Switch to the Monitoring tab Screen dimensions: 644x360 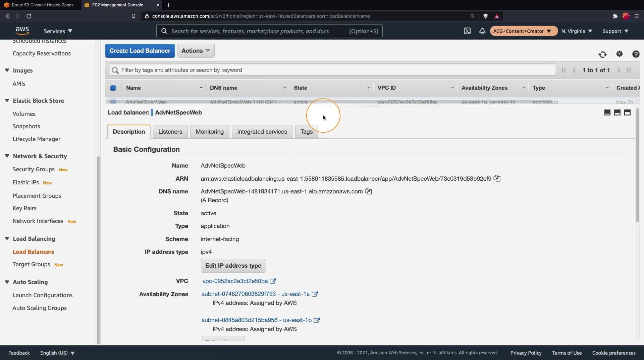click(210, 132)
